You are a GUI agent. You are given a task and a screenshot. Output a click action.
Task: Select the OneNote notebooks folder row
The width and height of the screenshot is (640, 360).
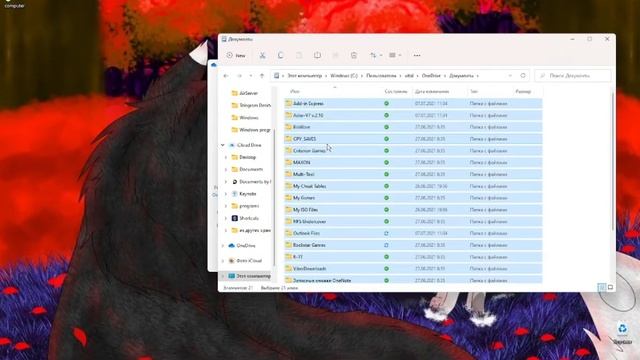[413, 280]
